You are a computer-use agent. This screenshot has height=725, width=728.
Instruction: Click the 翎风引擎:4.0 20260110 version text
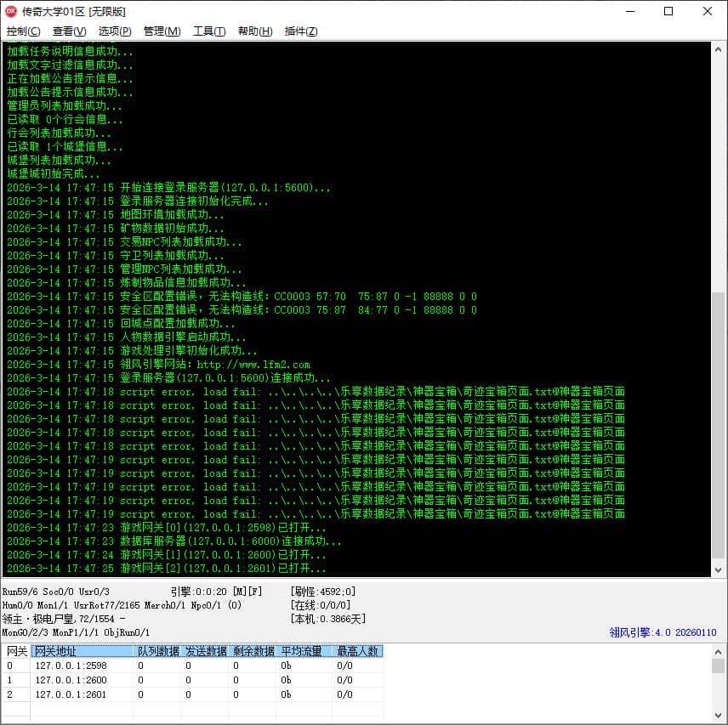[663, 632]
